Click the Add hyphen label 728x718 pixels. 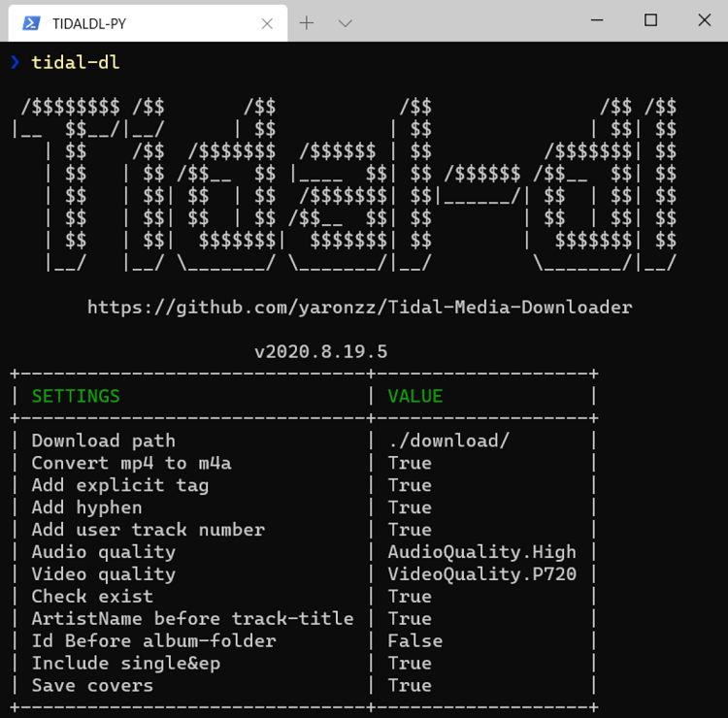click(86, 507)
